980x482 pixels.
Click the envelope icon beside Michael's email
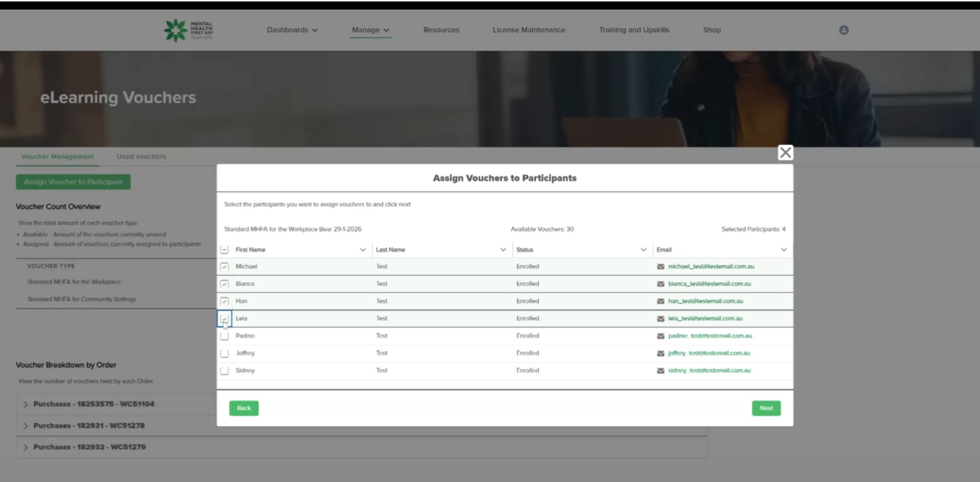[661, 267]
